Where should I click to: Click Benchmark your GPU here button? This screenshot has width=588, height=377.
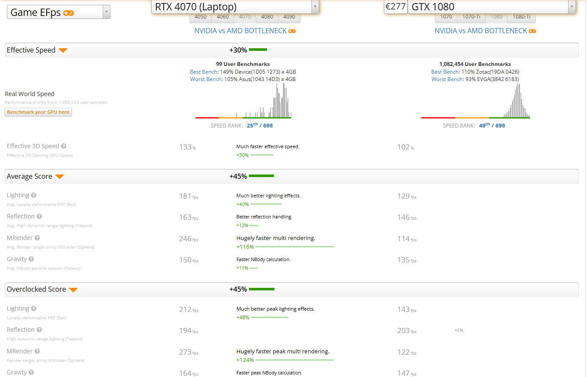click(x=38, y=112)
